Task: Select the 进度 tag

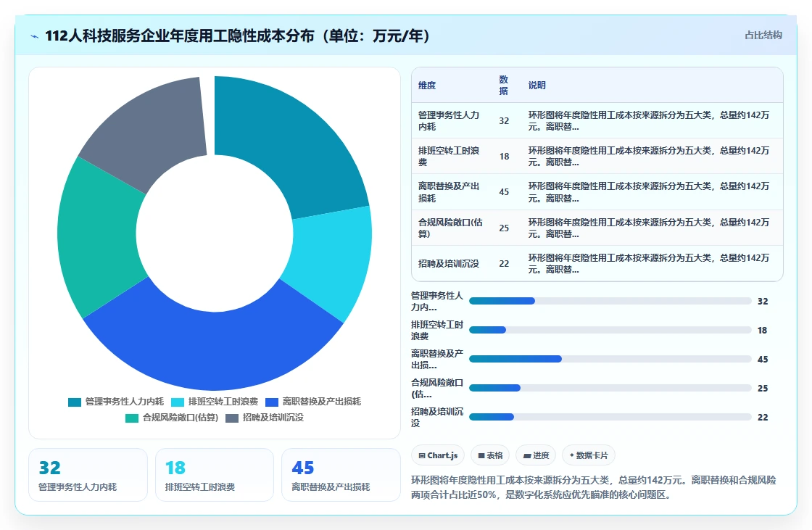Action: tap(536, 455)
